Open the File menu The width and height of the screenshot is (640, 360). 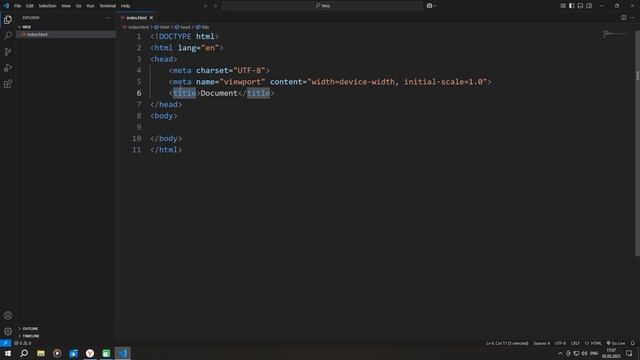(17, 6)
